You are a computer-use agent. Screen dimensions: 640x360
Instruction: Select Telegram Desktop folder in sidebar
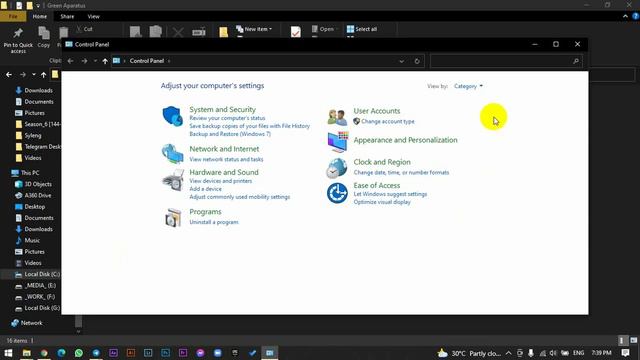click(x=38, y=147)
